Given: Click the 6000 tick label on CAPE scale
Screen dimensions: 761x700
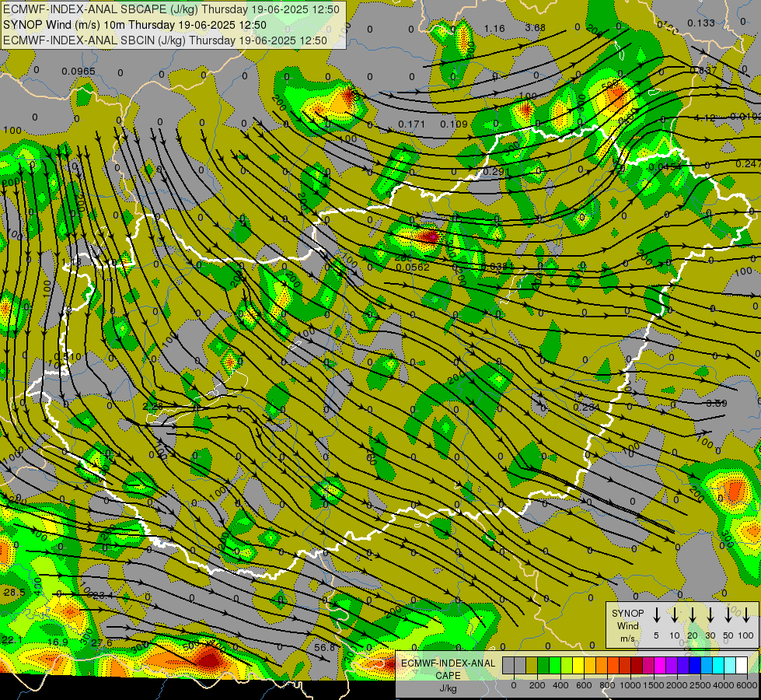Looking at the screenshot, I should click(747, 686).
